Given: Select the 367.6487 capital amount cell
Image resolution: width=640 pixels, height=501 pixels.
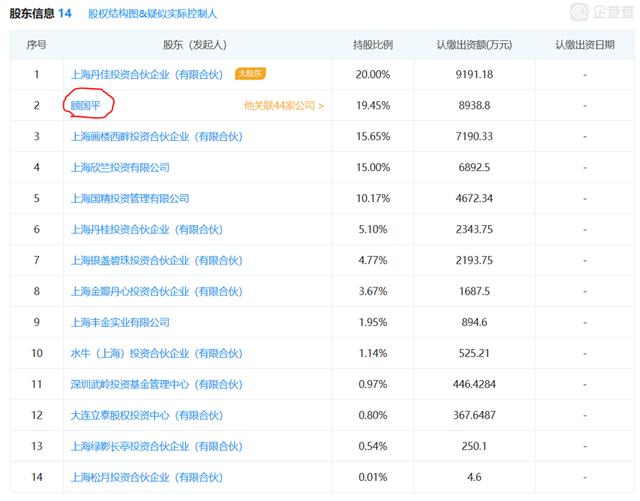Looking at the screenshot, I should click(x=474, y=415).
